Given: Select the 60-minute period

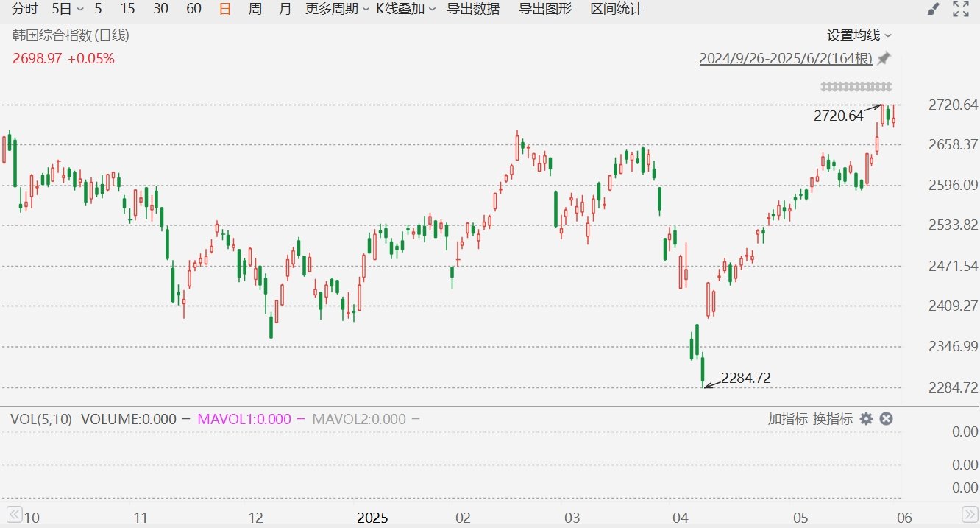Looking at the screenshot, I should tap(193, 9).
